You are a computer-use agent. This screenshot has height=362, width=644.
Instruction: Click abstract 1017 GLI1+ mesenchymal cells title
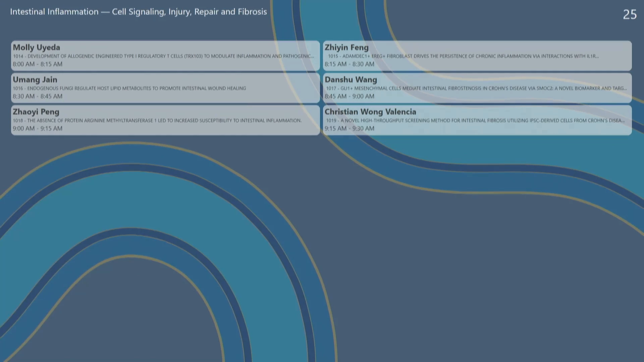tap(476, 88)
